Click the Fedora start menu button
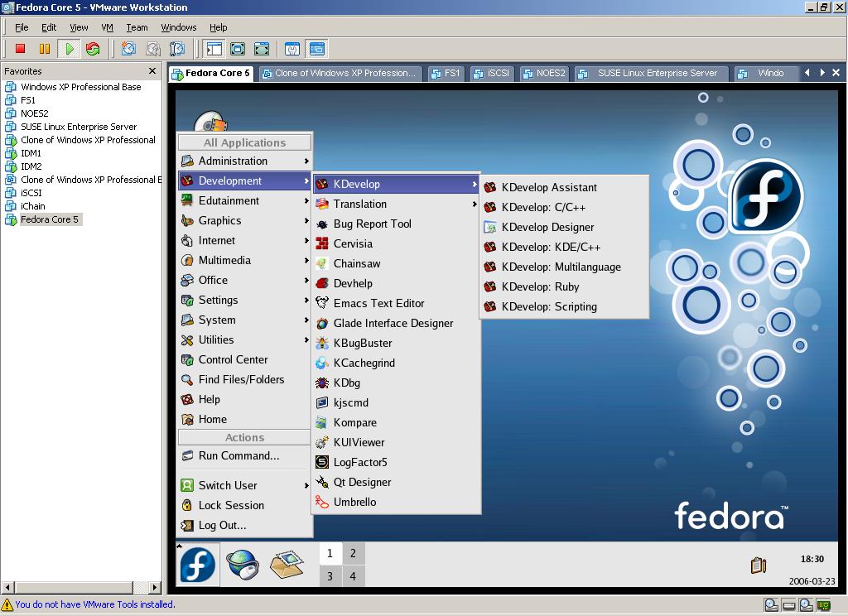 [198, 564]
